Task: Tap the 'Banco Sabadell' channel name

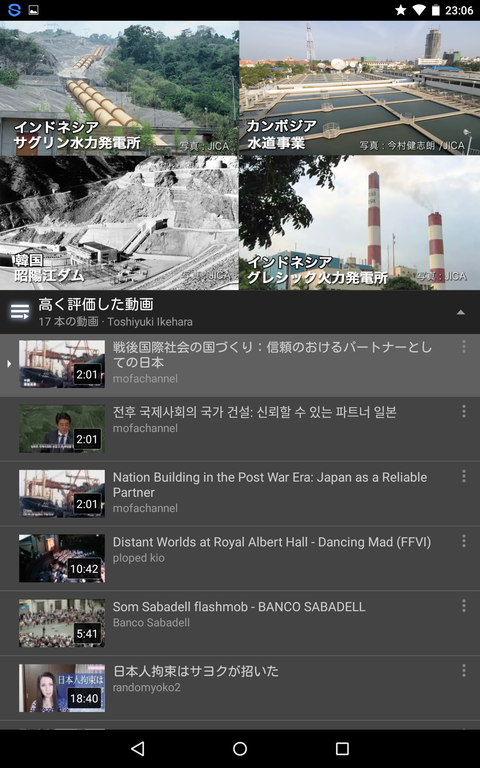Action: [x=151, y=623]
